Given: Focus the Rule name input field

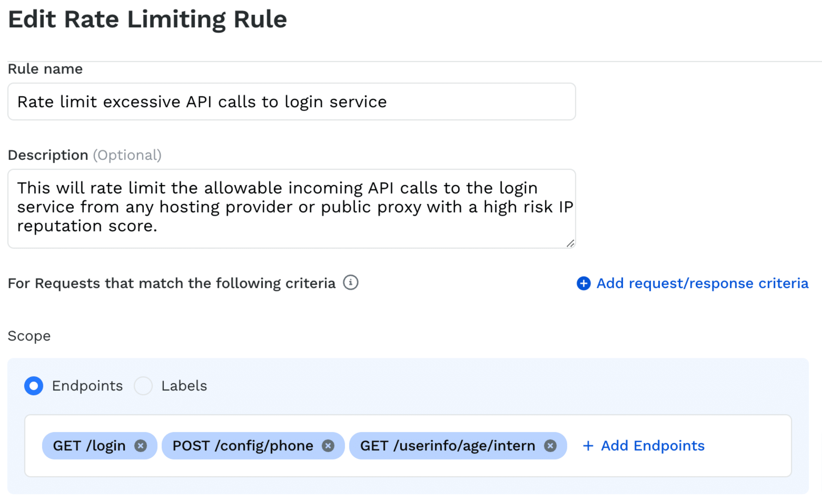Looking at the screenshot, I should pyautogui.click(x=291, y=102).
